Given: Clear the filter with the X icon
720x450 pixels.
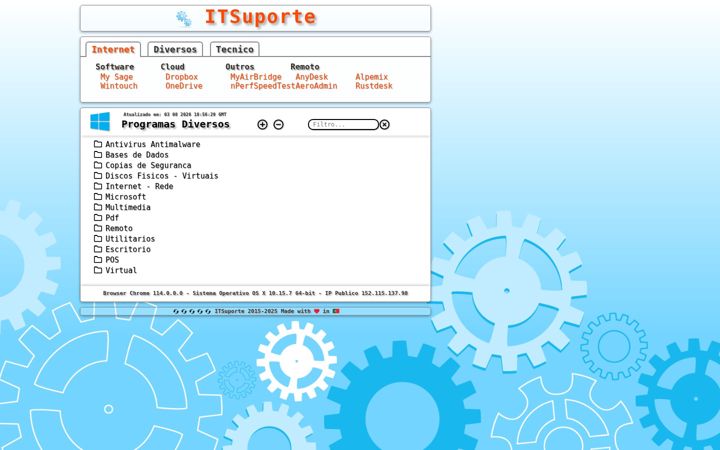Looking at the screenshot, I should tap(385, 124).
